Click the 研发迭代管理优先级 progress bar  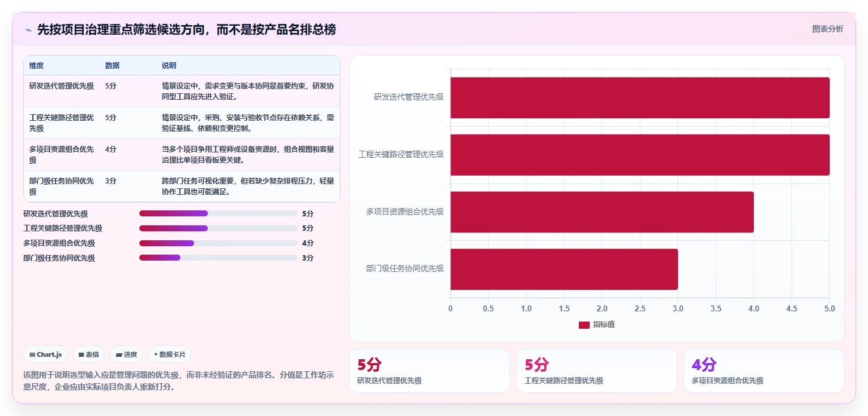pos(218,213)
